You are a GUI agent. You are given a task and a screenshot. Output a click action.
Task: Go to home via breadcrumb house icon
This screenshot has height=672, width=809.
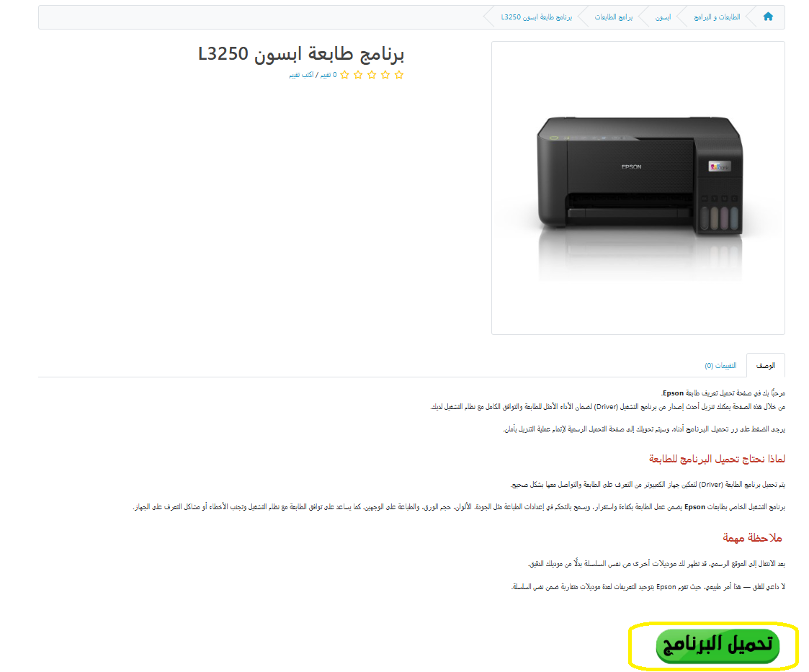click(768, 17)
